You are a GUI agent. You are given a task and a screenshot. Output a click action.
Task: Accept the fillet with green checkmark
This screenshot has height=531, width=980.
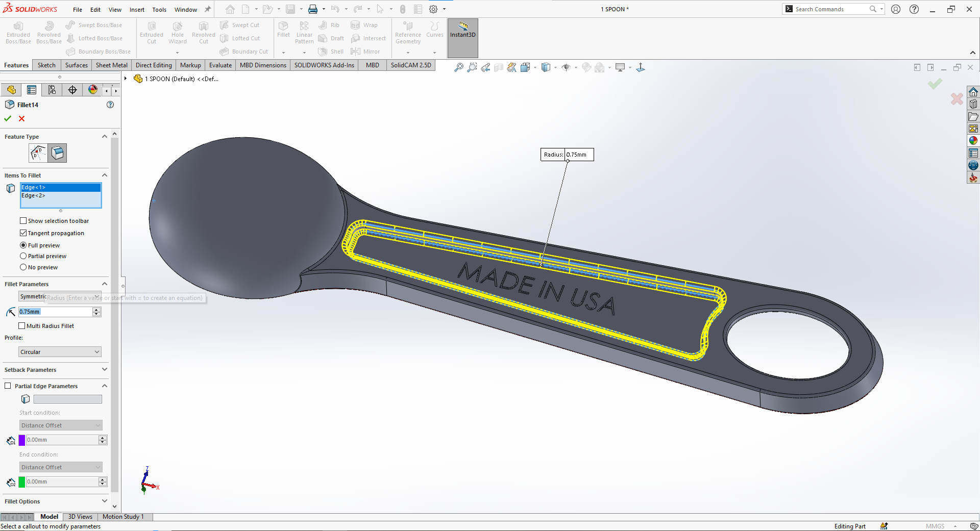coord(8,118)
